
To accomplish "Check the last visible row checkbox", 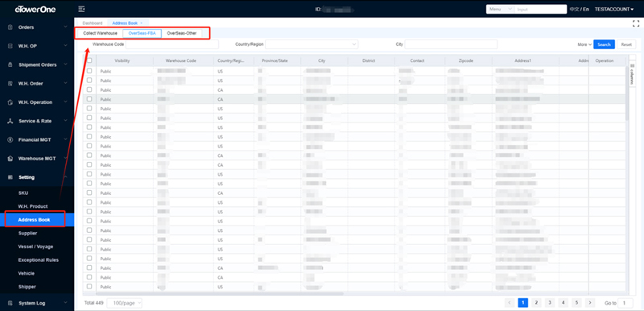I will tap(89, 286).
